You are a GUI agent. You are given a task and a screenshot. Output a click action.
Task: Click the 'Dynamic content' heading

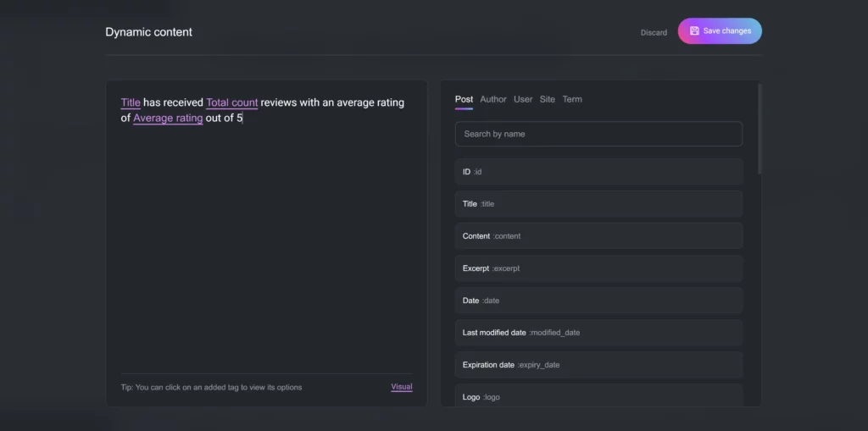coord(149,32)
